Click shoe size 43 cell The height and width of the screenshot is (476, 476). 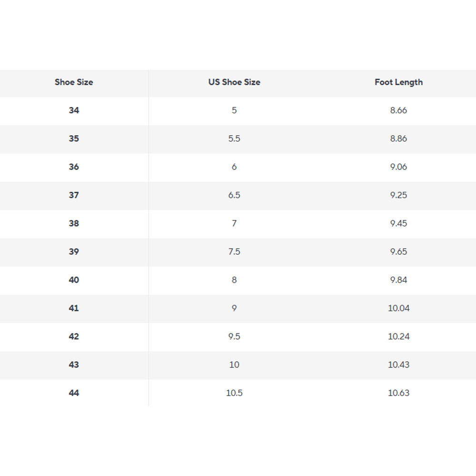74,365
